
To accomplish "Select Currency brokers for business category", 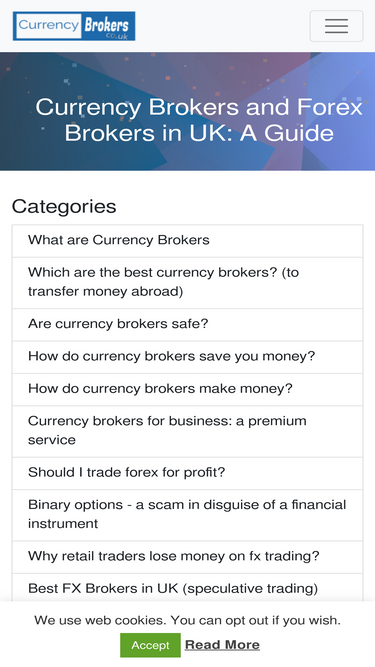I will click(x=188, y=431).
